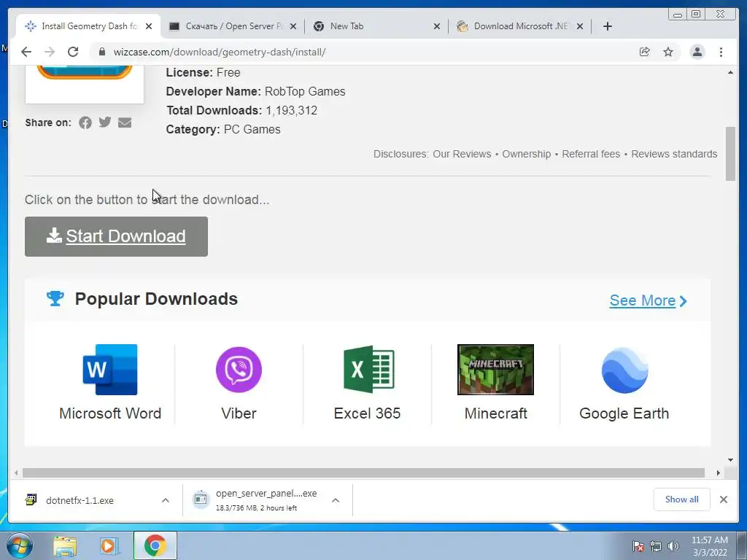The width and height of the screenshot is (747, 560).
Task: Show all downloads
Action: (x=682, y=499)
